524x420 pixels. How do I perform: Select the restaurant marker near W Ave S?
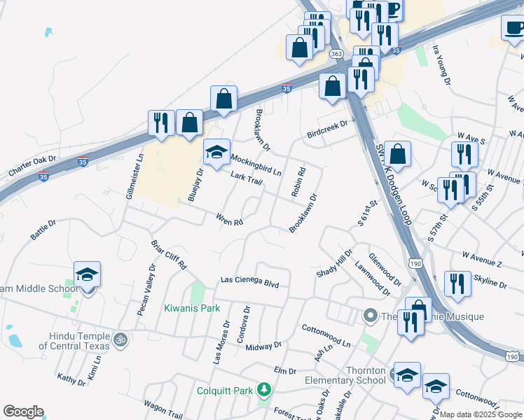[x=464, y=155]
